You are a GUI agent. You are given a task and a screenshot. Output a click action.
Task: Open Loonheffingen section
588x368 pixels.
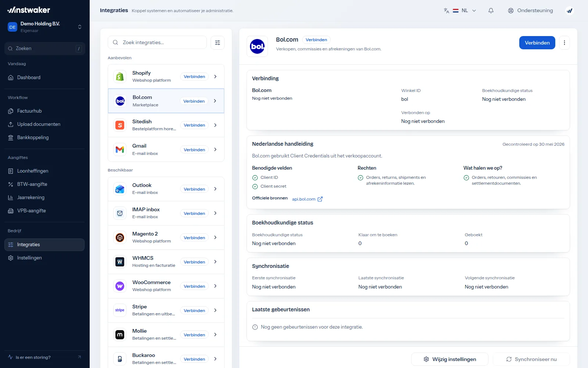(44, 171)
